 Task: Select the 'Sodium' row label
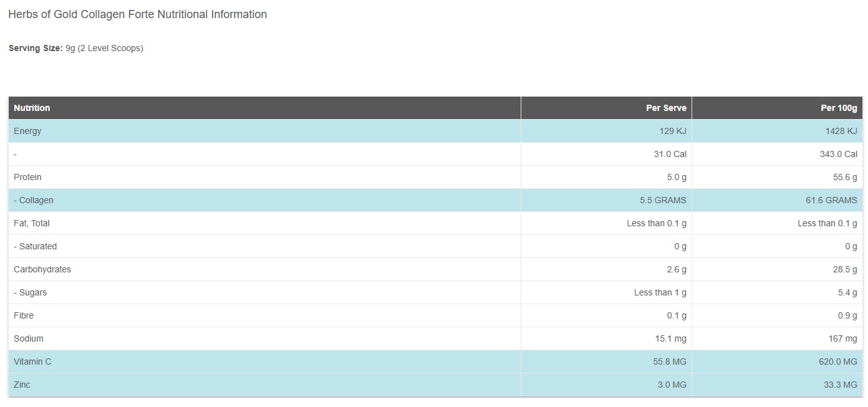[x=29, y=338]
